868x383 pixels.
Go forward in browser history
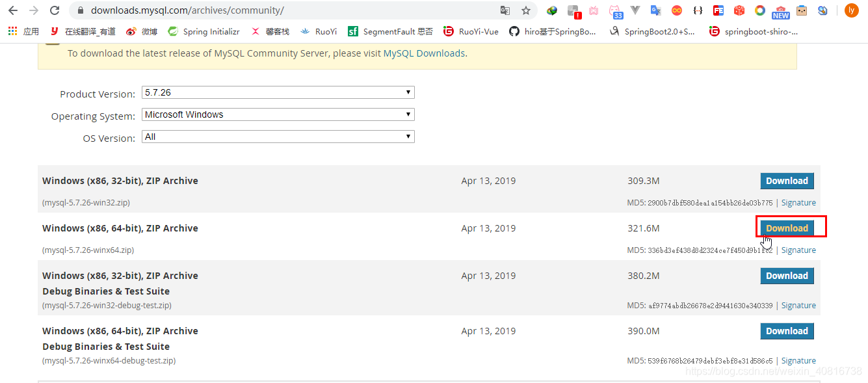pyautogui.click(x=34, y=10)
